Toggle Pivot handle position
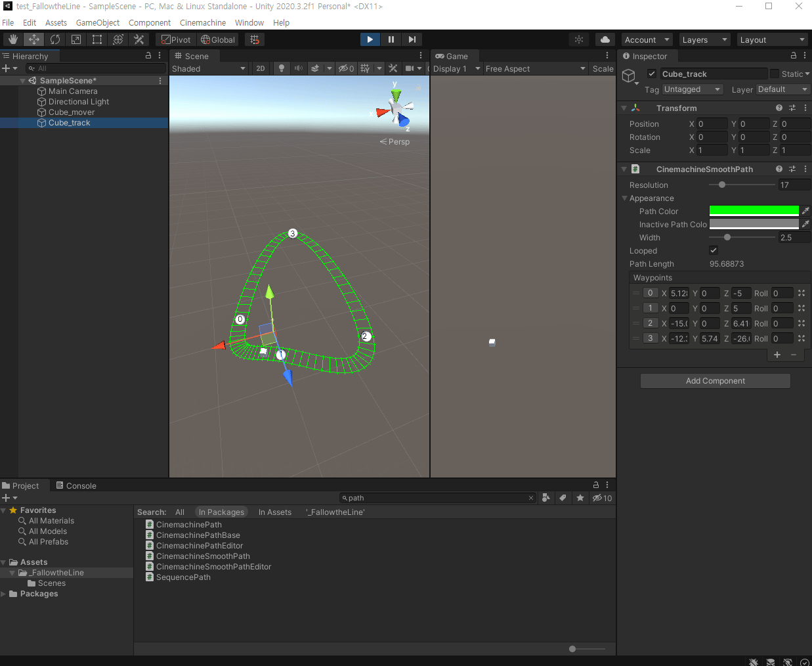 point(176,39)
